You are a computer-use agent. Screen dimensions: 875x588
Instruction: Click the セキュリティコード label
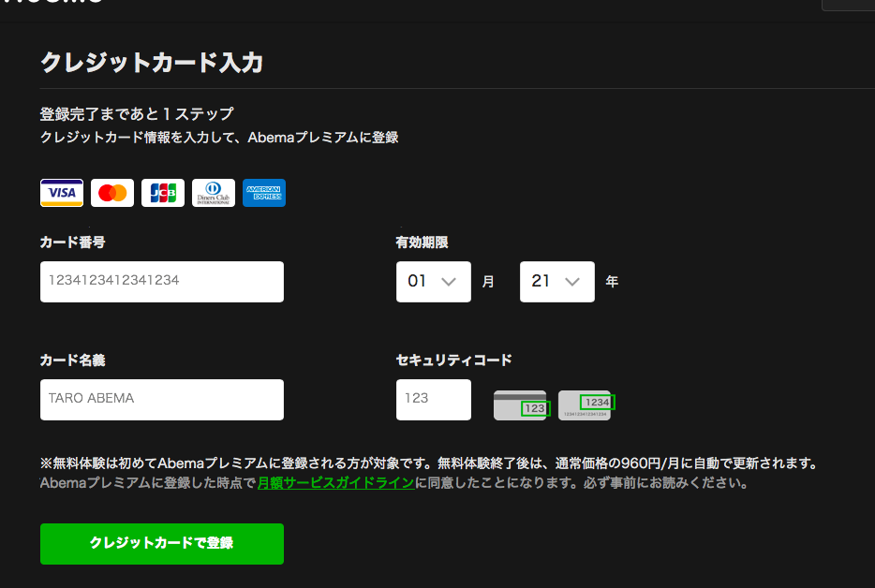pyautogui.click(x=453, y=360)
